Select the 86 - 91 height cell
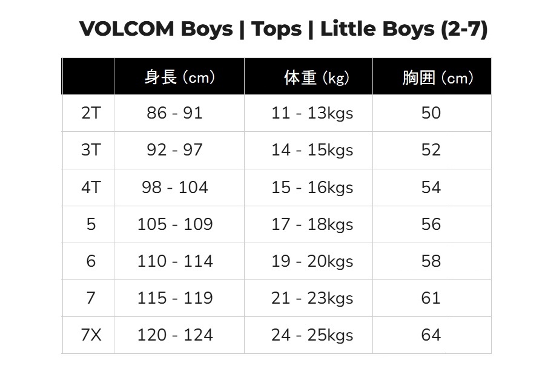The image size is (545, 392). 174,113
